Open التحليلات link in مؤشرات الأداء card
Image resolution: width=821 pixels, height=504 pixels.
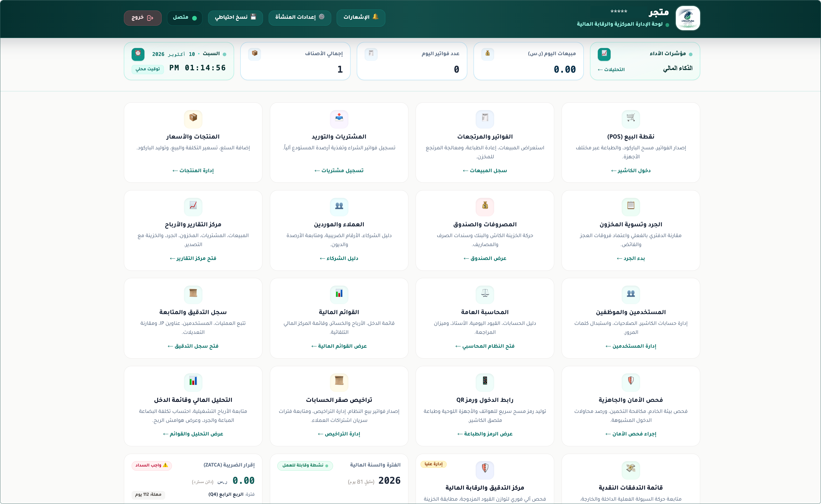[611, 69]
